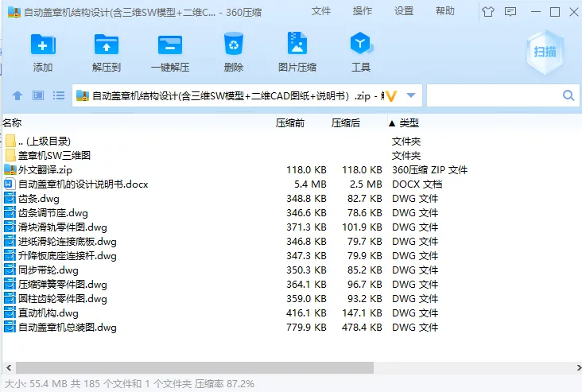Screen dimensions: 582x392
Task: Click the 盖章机SW三维图 folder icon
Action: [x=10, y=155]
